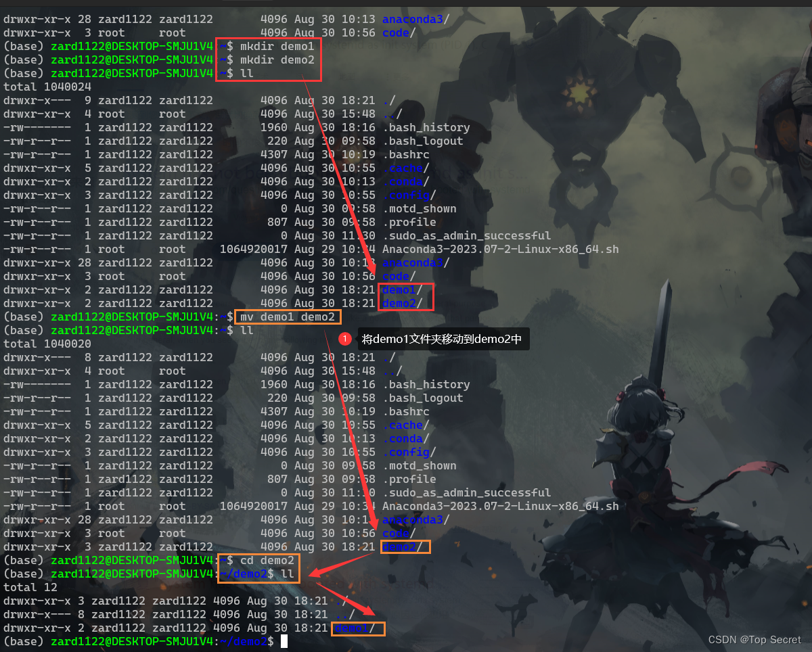812x652 pixels.
Task: Click the ll command at the ~/demo2$ prompt
Action: click(x=288, y=574)
